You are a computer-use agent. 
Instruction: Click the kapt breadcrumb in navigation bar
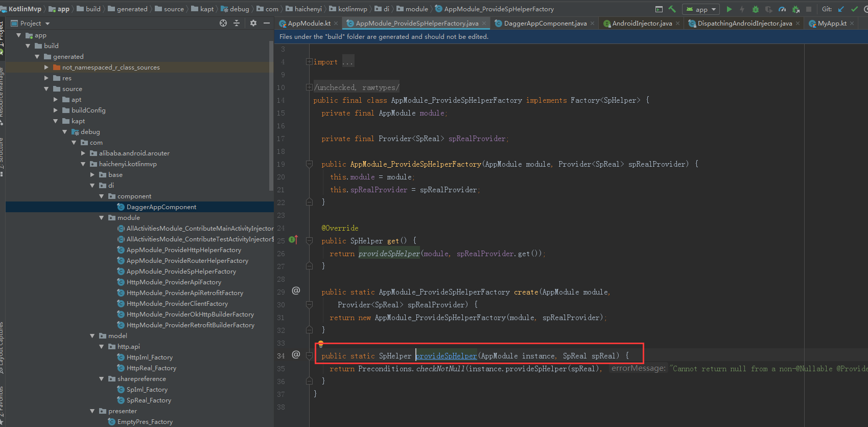click(207, 9)
